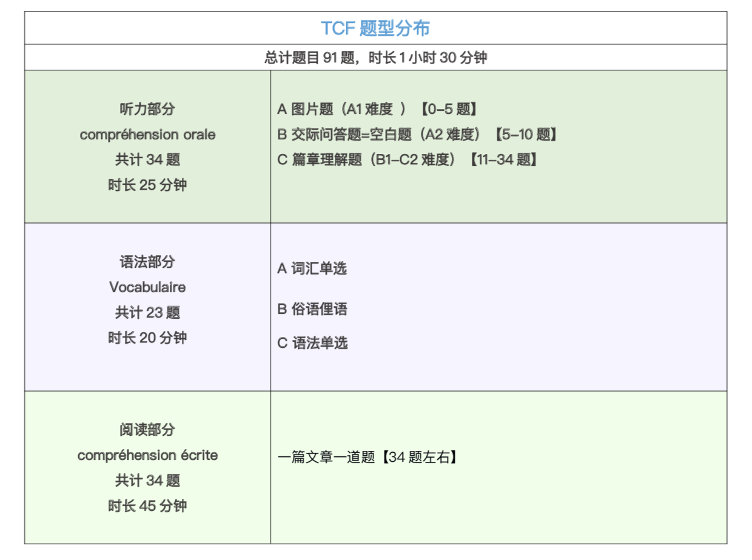
Task: Select the '总计题目 91 题' summary line
Action: tap(375, 58)
